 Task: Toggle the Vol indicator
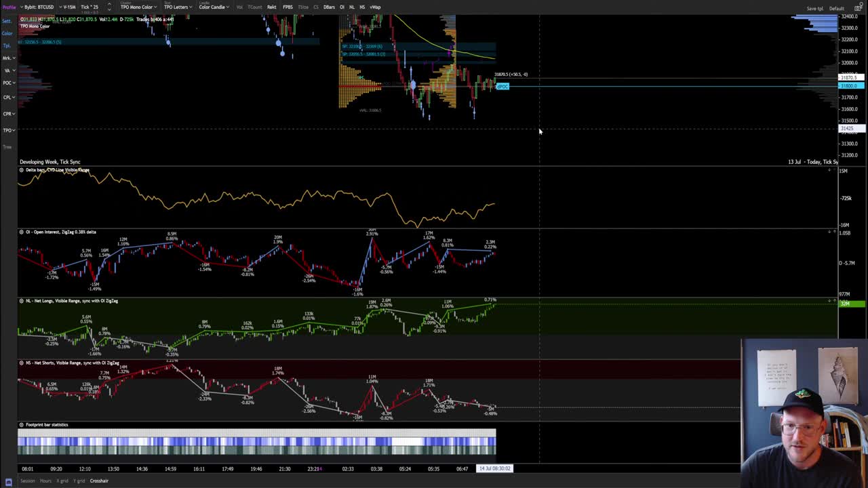239,7
